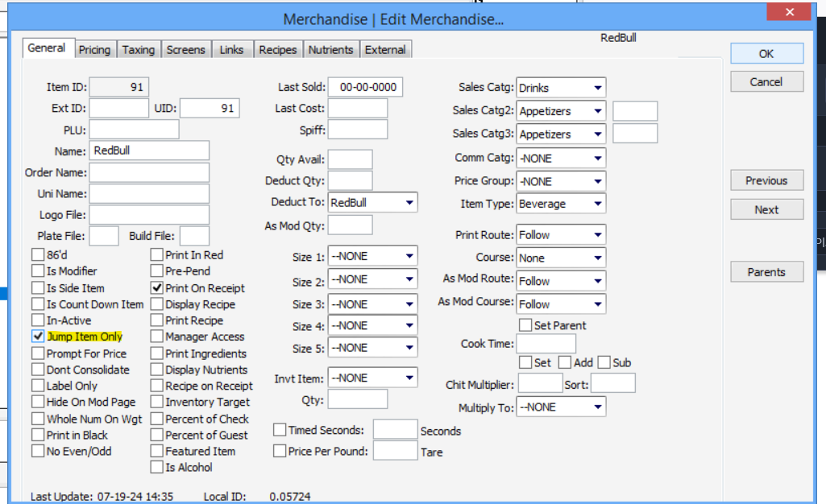826x504 pixels.
Task: Focus the Order Name field
Action: point(149,172)
